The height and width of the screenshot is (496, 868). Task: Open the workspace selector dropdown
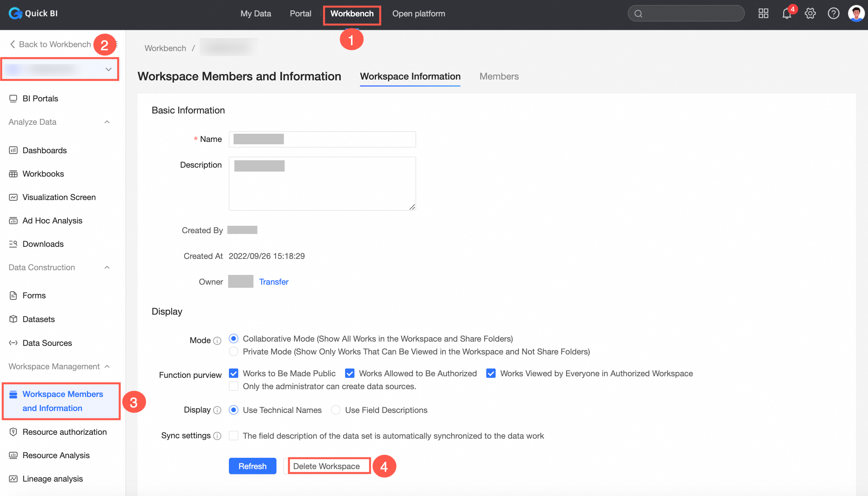coord(60,69)
